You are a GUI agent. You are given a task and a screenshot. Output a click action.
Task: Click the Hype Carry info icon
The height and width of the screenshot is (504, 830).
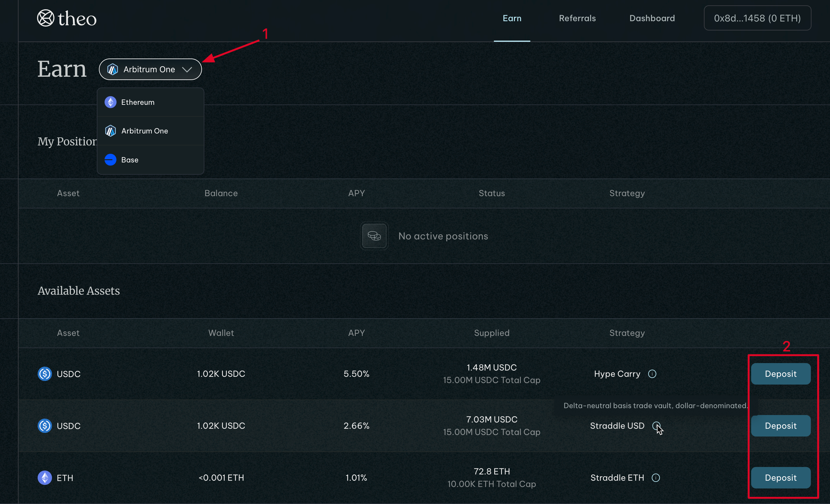[x=652, y=374]
